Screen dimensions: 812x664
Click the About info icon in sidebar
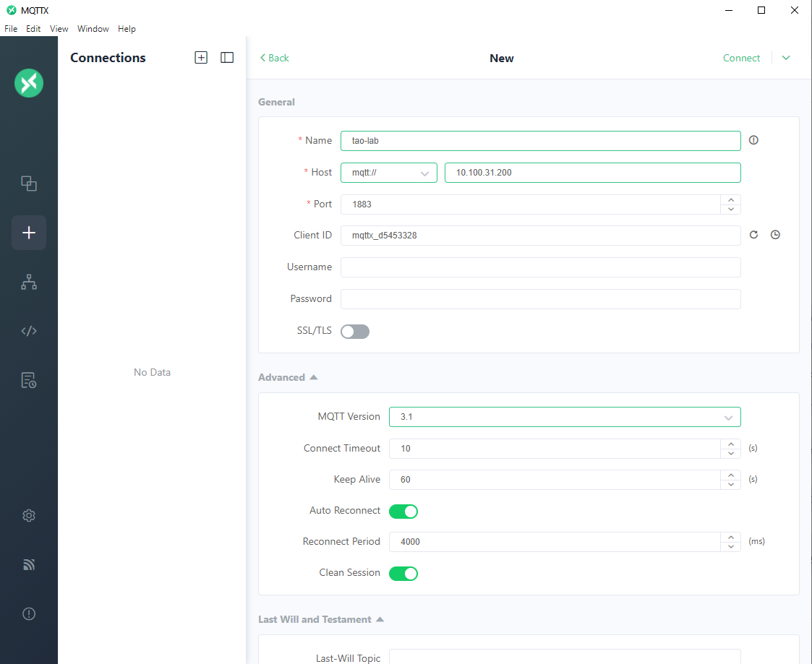[29, 614]
